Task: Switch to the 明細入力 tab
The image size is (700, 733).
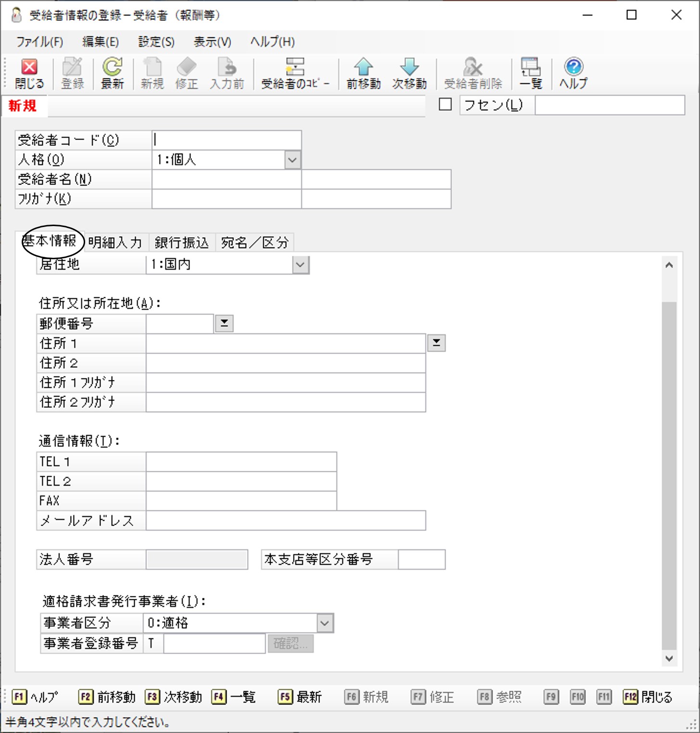Action: pyautogui.click(x=115, y=242)
